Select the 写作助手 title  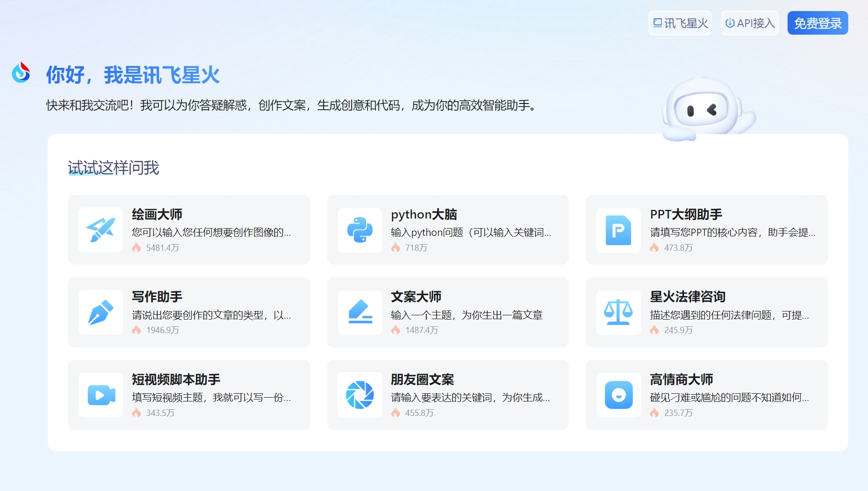tap(157, 297)
